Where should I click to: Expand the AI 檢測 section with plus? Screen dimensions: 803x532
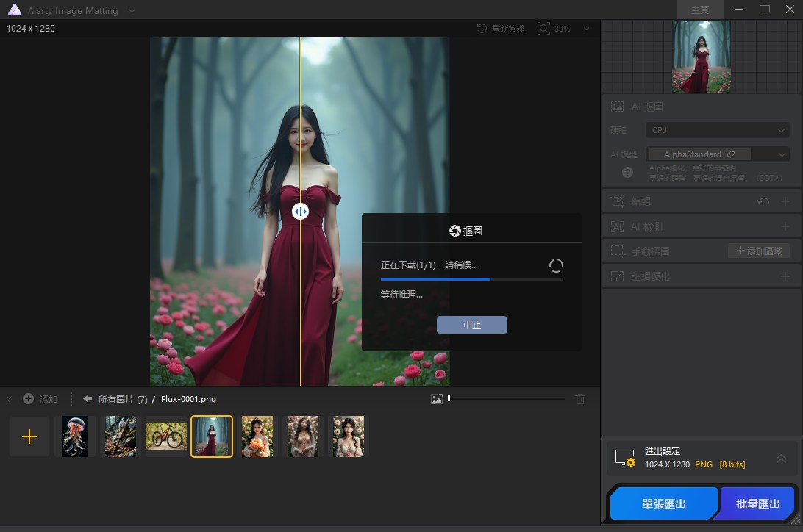pos(785,226)
